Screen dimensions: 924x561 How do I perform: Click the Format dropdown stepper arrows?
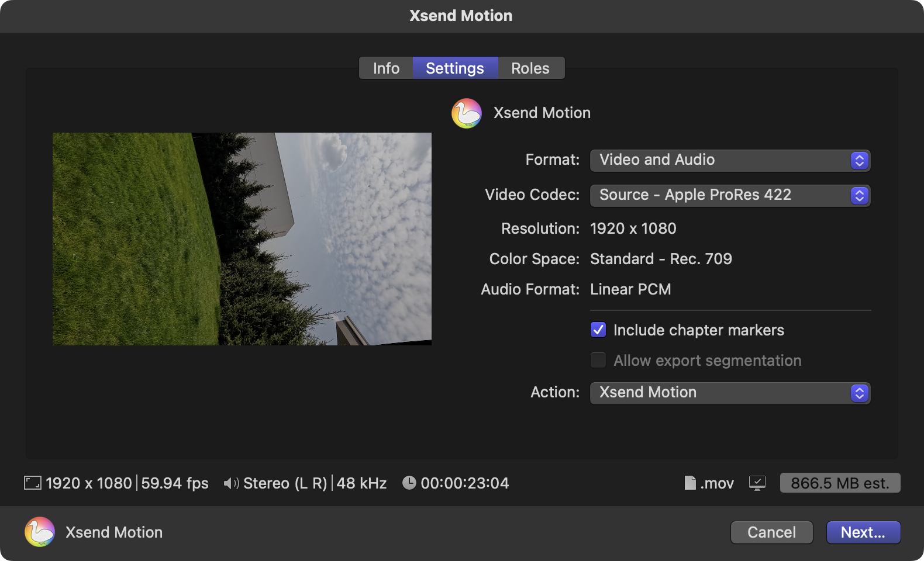click(859, 161)
